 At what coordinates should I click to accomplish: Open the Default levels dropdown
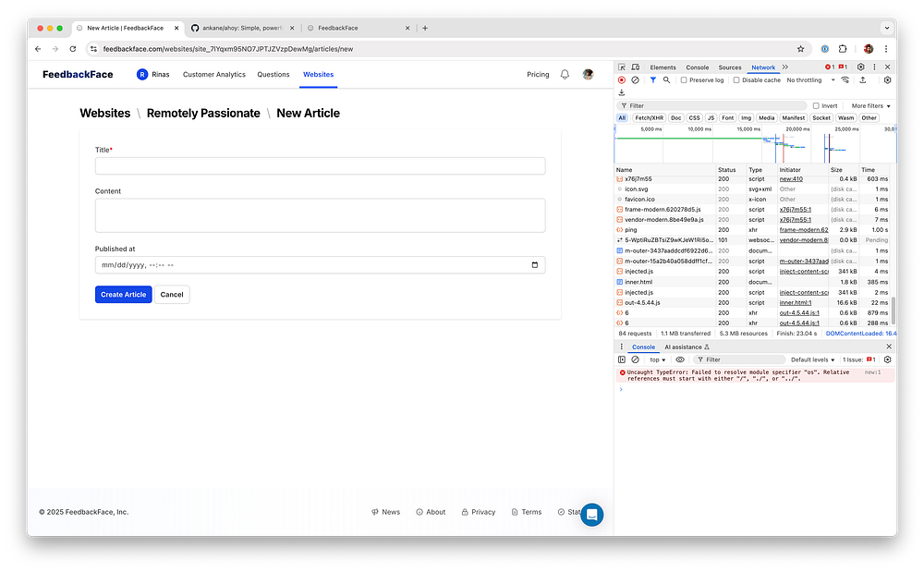pyautogui.click(x=812, y=359)
